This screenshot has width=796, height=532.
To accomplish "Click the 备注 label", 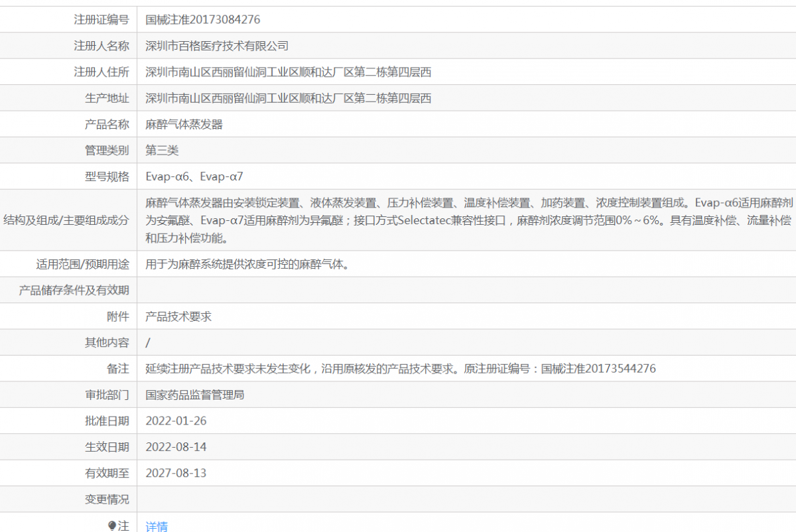I will coord(118,368).
